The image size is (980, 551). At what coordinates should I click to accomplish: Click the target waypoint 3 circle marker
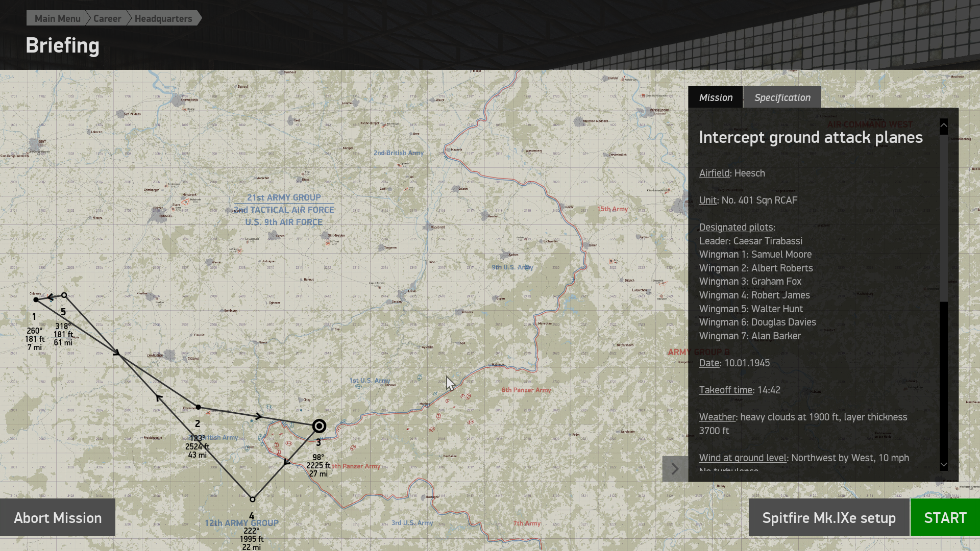click(319, 426)
